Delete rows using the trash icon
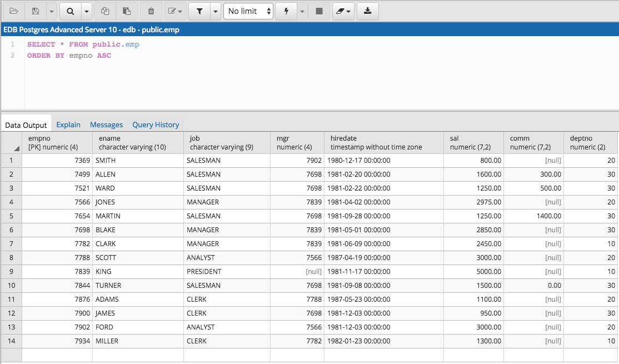The height and width of the screenshot is (364, 619). (x=150, y=11)
